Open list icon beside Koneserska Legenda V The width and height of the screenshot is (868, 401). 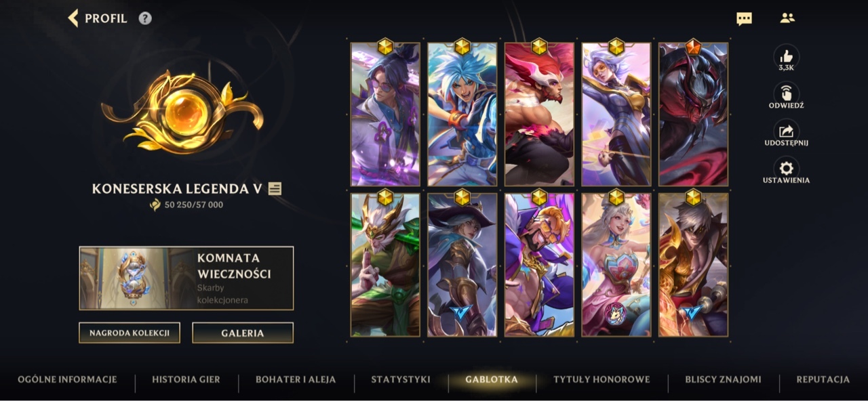[x=275, y=188]
